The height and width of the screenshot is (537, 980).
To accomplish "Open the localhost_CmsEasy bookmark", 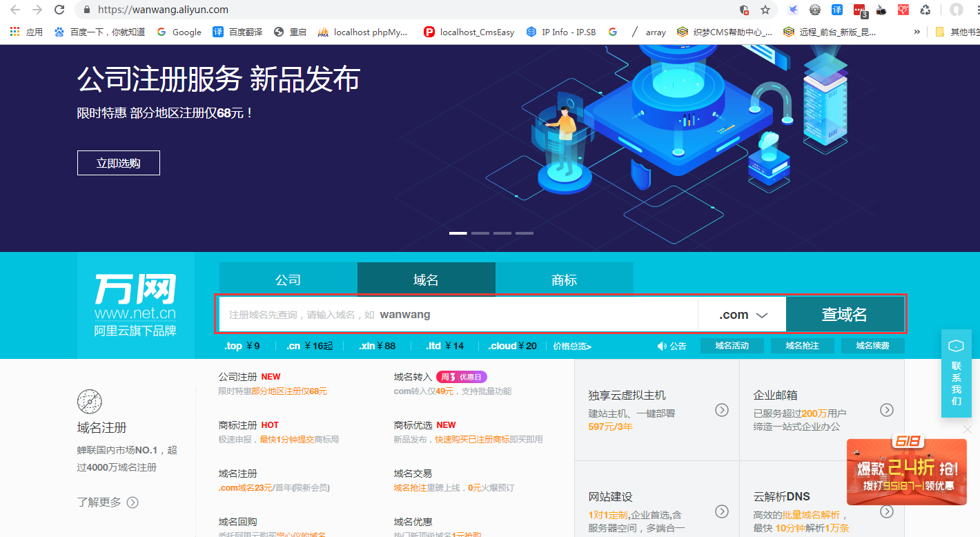I will point(469,32).
